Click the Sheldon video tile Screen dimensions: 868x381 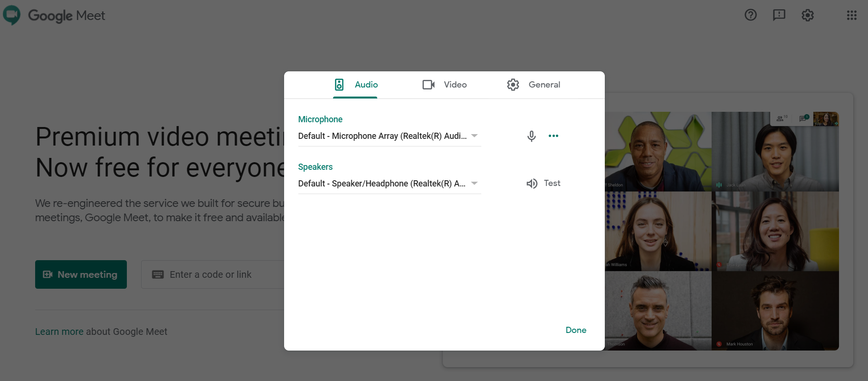click(x=658, y=152)
